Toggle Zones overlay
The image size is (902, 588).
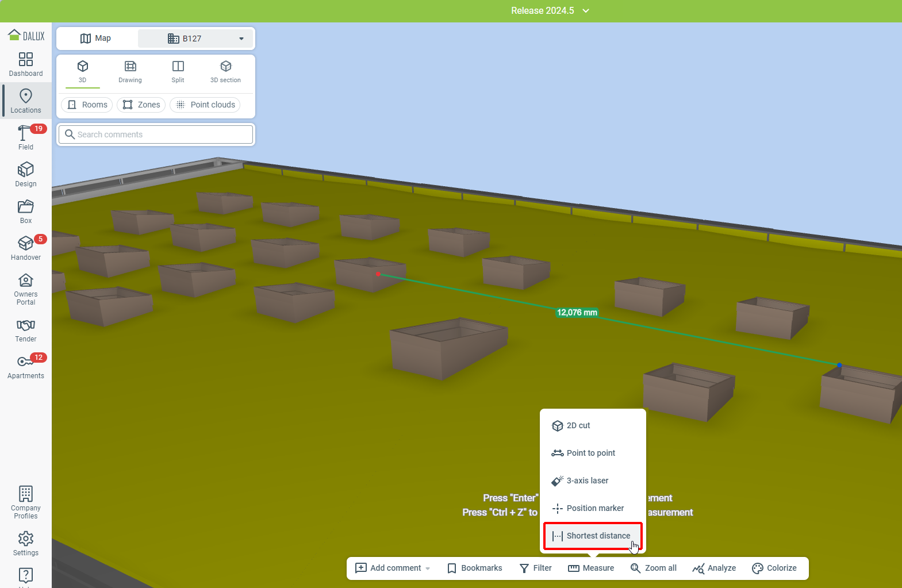[141, 105]
